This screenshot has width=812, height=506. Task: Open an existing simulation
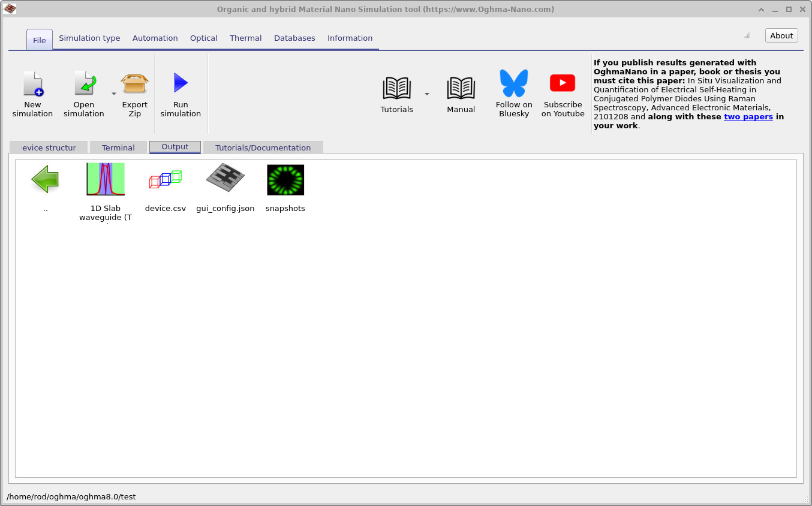pyautogui.click(x=84, y=84)
